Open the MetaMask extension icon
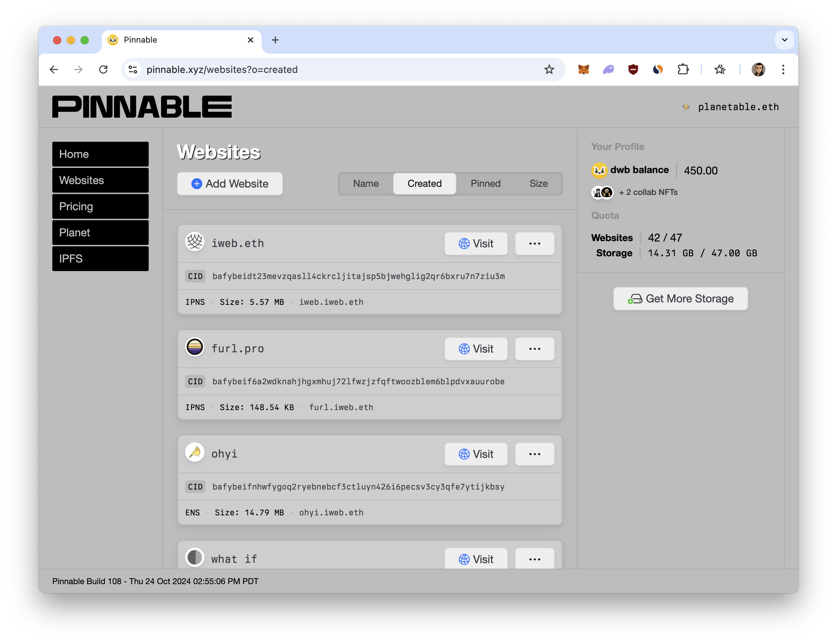837x644 pixels. pos(584,69)
